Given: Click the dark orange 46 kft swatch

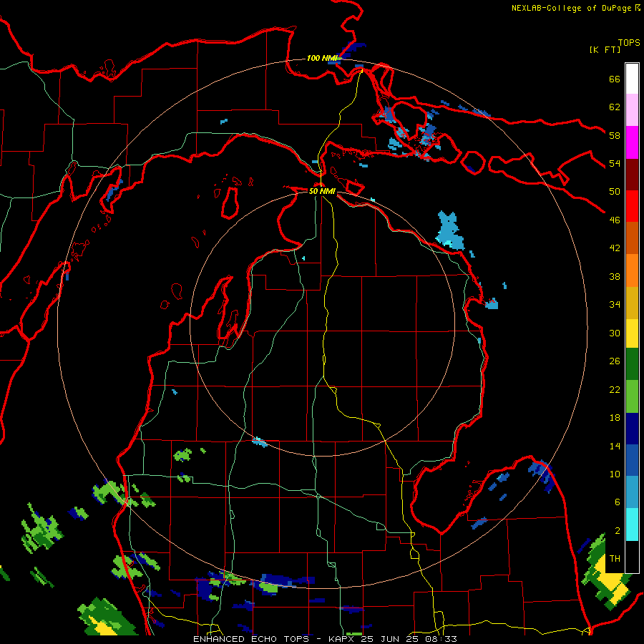Looking at the screenshot, I should pos(632,238).
